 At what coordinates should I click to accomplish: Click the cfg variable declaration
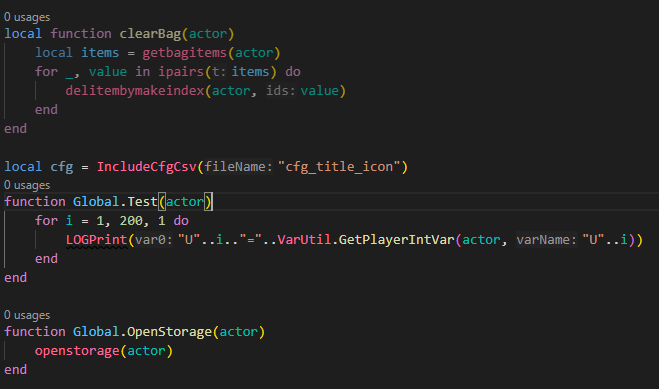tap(62, 167)
